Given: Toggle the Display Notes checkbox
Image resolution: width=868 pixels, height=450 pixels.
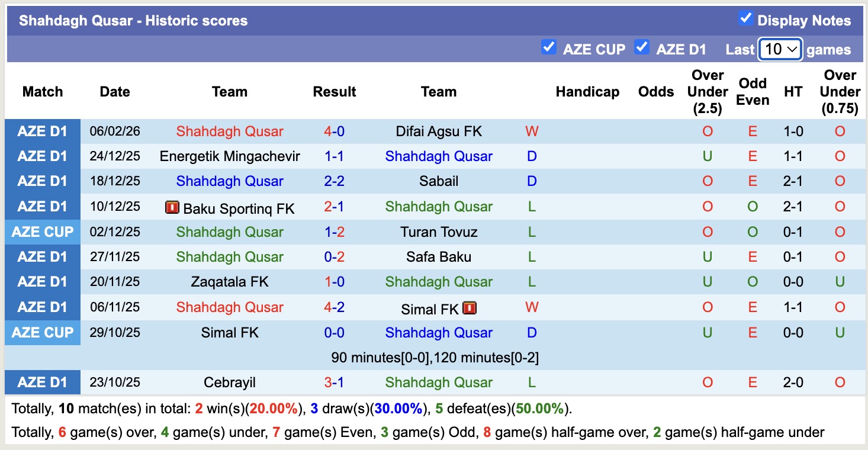Looking at the screenshot, I should [745, 19].
